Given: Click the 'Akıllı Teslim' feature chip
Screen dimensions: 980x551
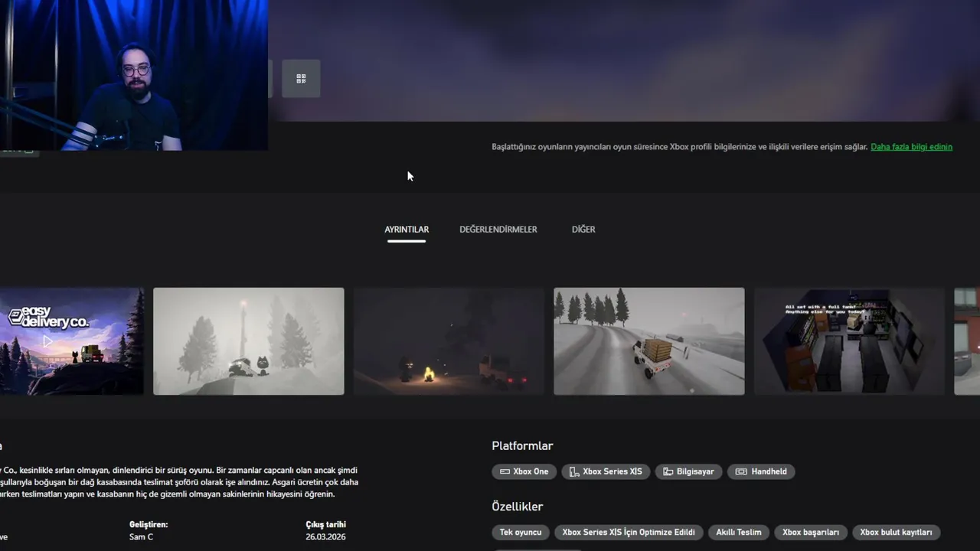Looking at the screenshot, I should coord(739,533).
